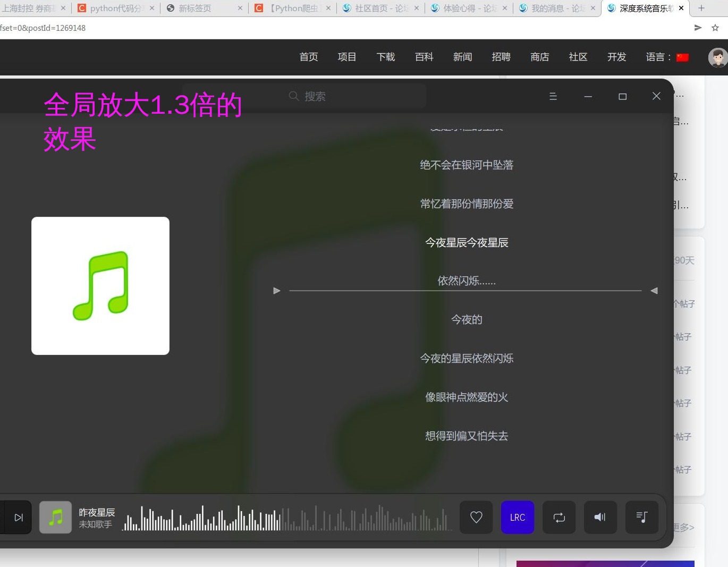
Task: Skip to the next track
Action: pyautogui.click(x=18, y=517)
